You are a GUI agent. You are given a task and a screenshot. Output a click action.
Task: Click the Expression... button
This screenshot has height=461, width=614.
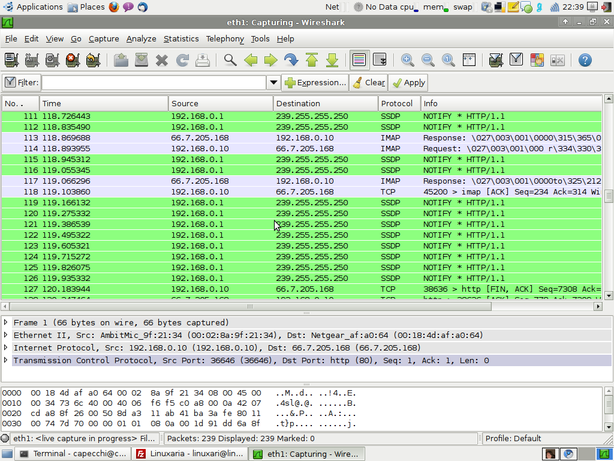tap(315, 83)
